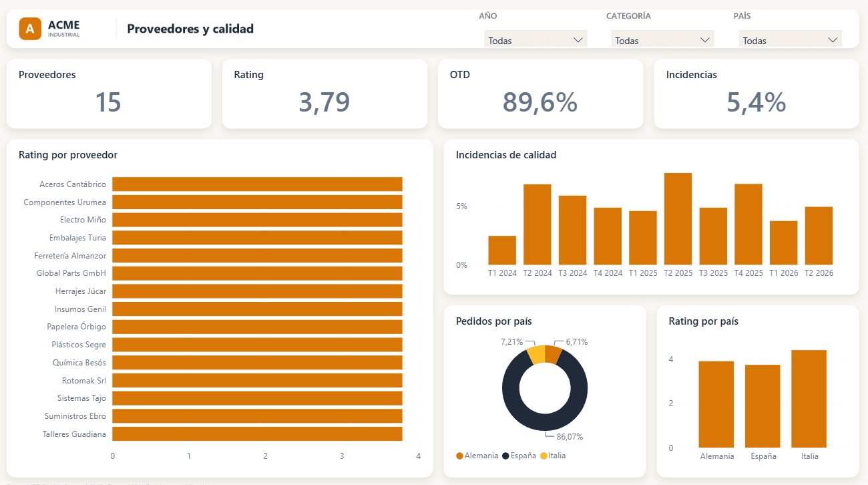The image size is (868, 485).
Task: Click the 86,07% donut data label
Action: click(x=570, y=437)
